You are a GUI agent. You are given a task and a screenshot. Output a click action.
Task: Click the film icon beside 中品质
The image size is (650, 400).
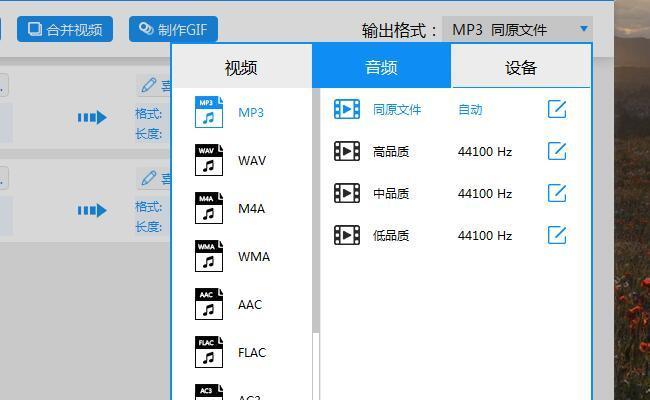click(347, 193)
